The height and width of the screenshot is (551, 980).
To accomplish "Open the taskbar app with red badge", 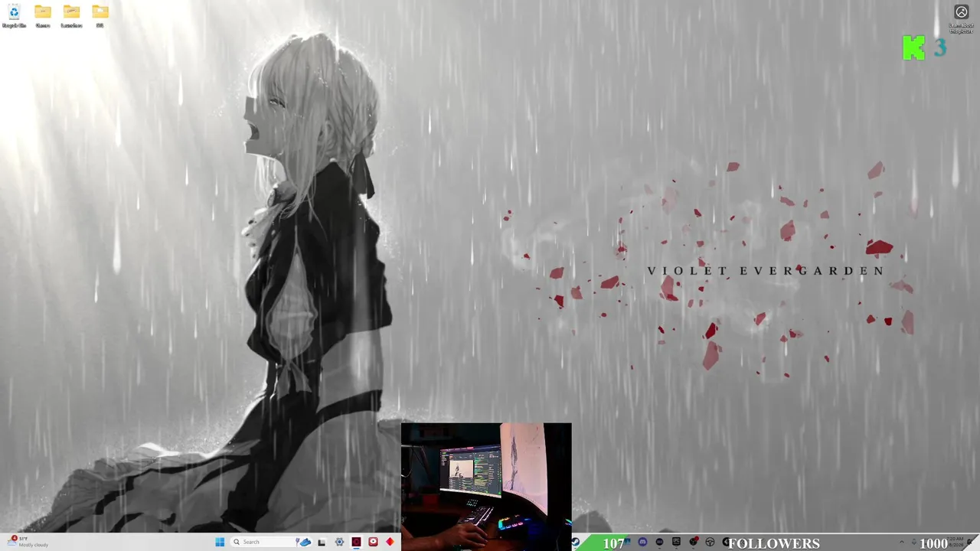I will click(x=694, y=542).
